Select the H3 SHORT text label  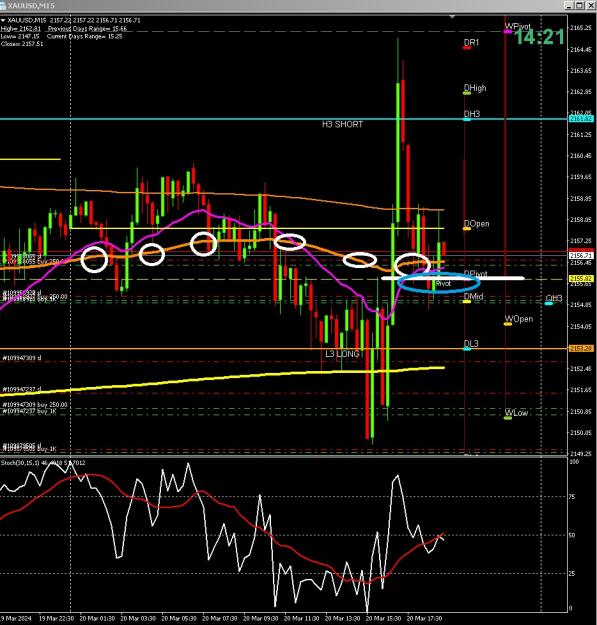coord(342,124)
